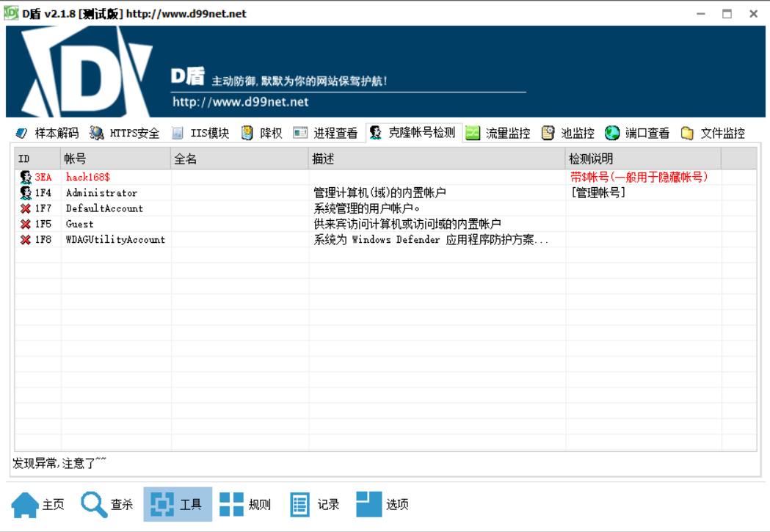Sort by the ID column header
The height and width of the screenshot is (532, 770).
pos(38,158)
